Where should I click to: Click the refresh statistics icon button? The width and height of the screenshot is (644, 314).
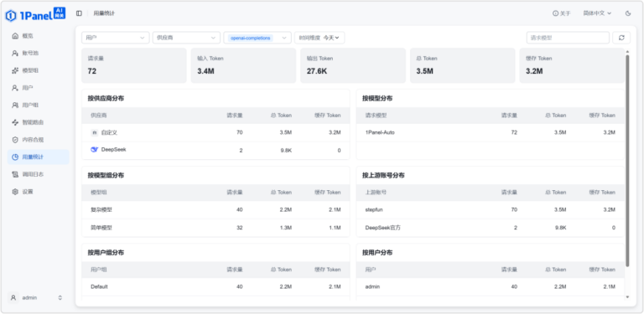click(x=621, y=38)
